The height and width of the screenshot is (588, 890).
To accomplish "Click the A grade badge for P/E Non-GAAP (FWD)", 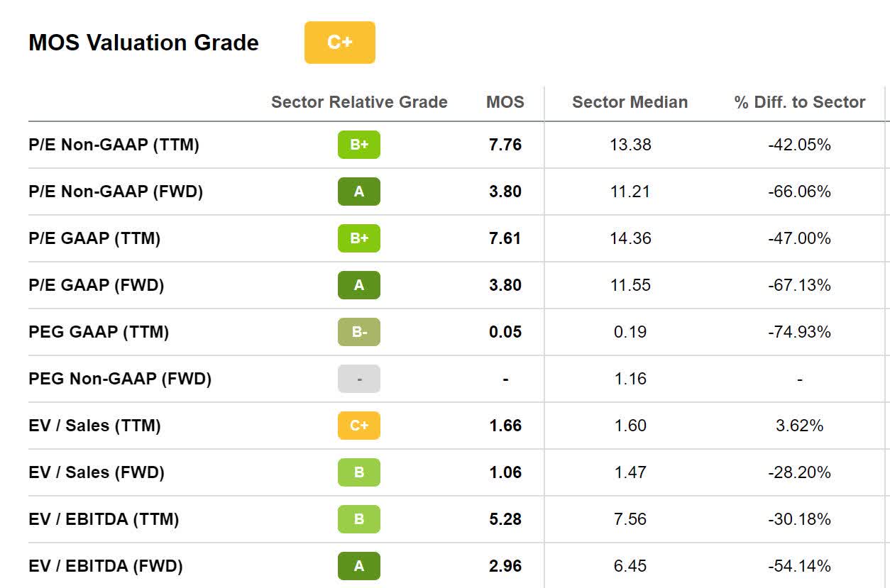I will click(x=358, y=192).
